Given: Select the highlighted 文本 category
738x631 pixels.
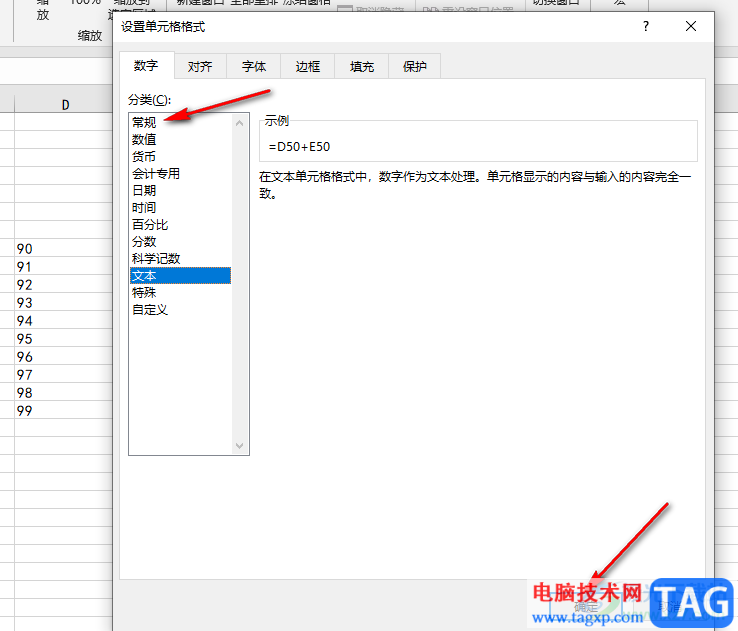Looking at the screenshot, I should 181,276.
